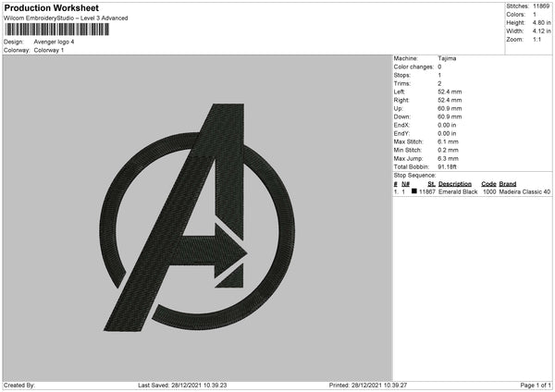This screenshot has width=555, height=392.
Task: Click the Stop Sequence label
Action: (x=414, y=176)
